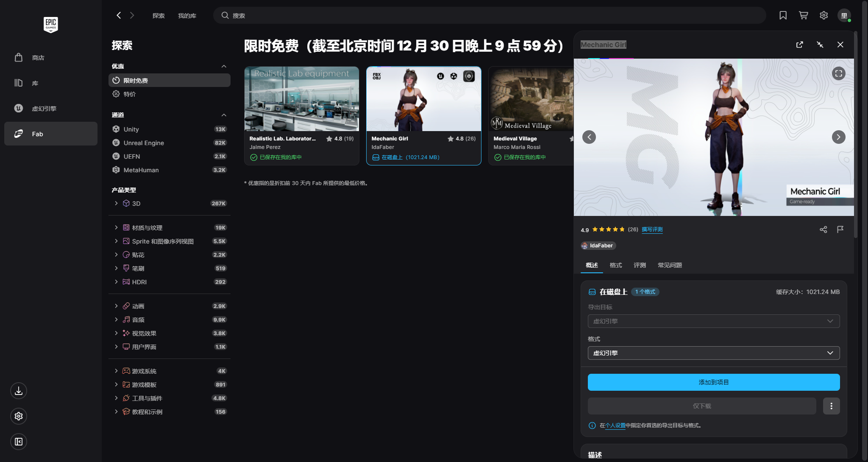
Task: Switch to the 格式 tab
Action: (x=615, y=265)
